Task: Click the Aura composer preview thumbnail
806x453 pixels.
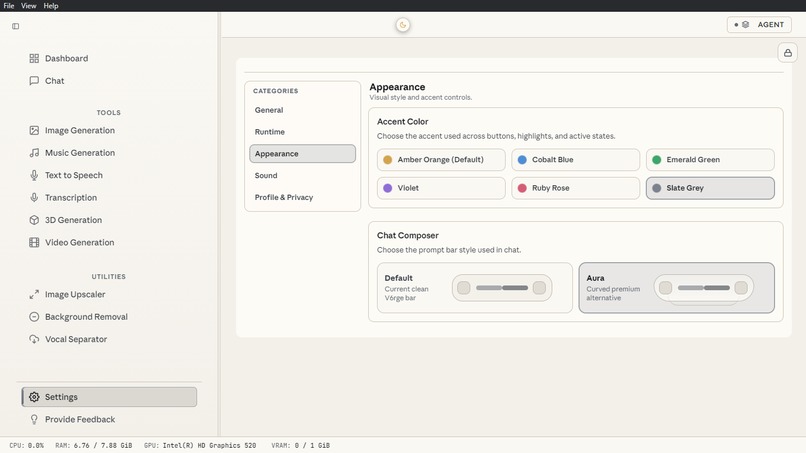Action: pos(704,288)
